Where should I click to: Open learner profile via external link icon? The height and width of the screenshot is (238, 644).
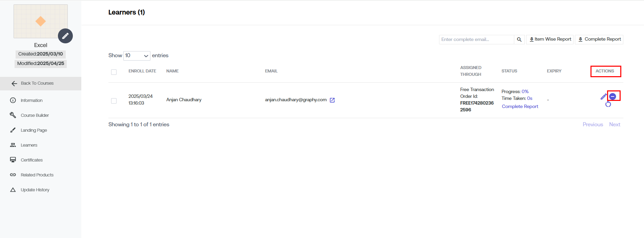tap(332, 100)
